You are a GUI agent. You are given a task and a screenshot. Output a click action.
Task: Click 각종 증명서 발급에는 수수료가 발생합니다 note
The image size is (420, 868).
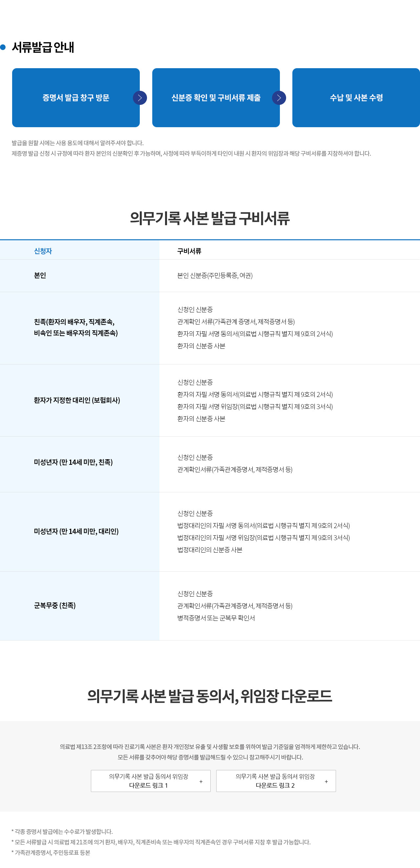62,832
